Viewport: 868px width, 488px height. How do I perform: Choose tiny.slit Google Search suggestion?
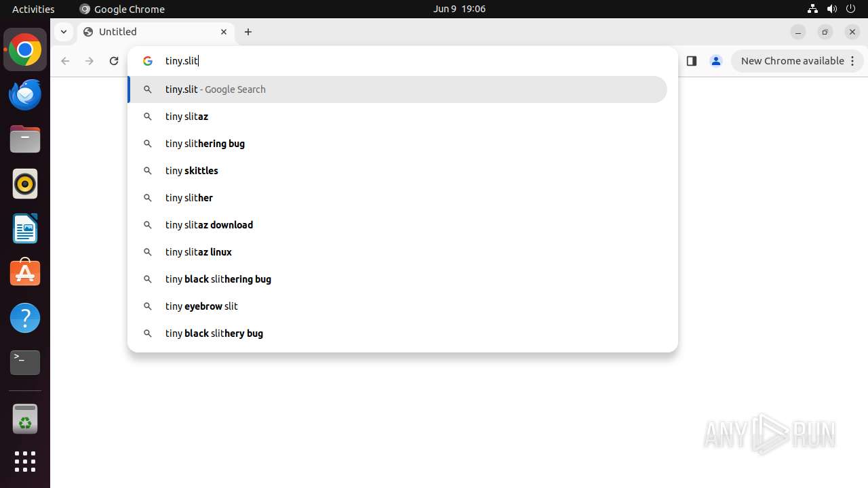click(397, 89)
